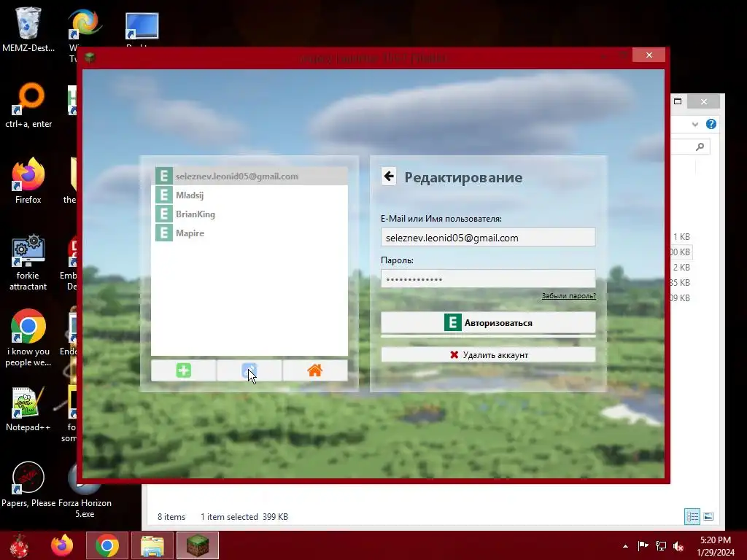Click the orange home button
747x560 pixels.
[315, 370]
